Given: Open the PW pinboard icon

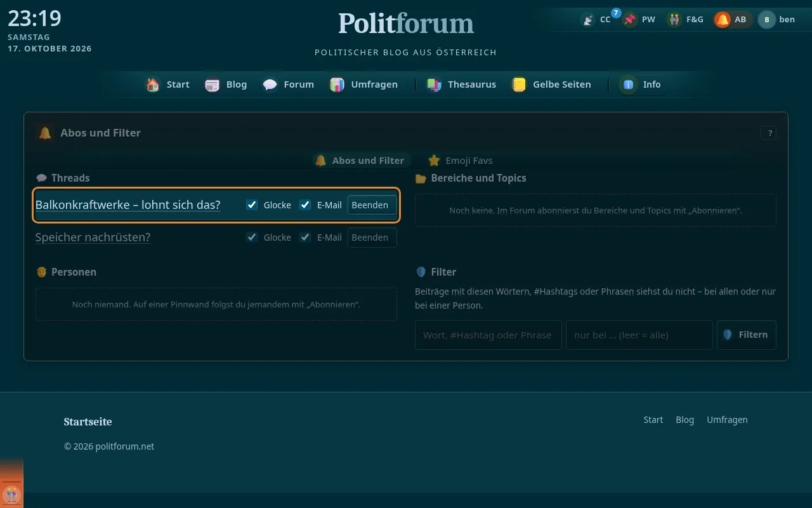Looking at the screenshot, I should click(x=630, y=20).
